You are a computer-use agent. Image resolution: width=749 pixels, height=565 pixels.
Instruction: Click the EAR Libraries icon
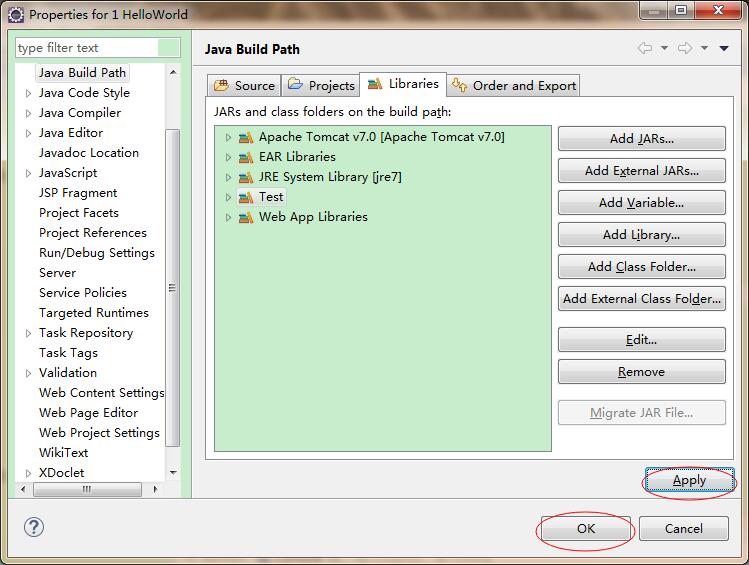tap(246, 158)
